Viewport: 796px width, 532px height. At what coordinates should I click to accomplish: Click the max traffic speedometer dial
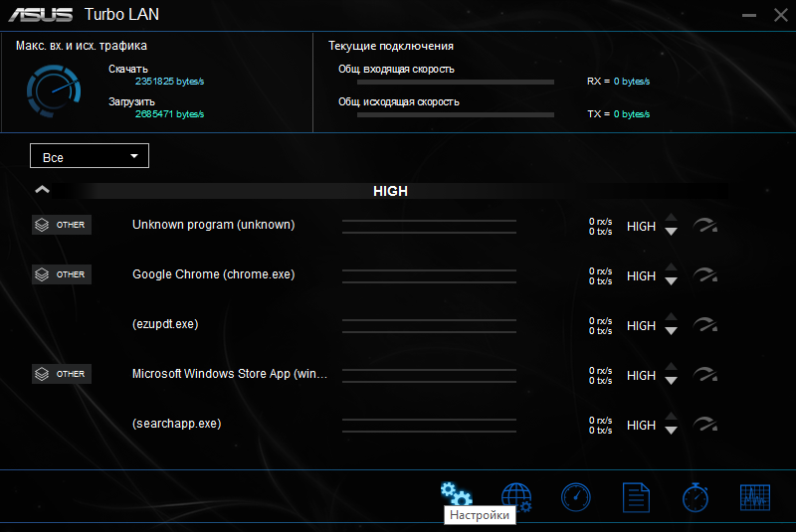point(54,90)
